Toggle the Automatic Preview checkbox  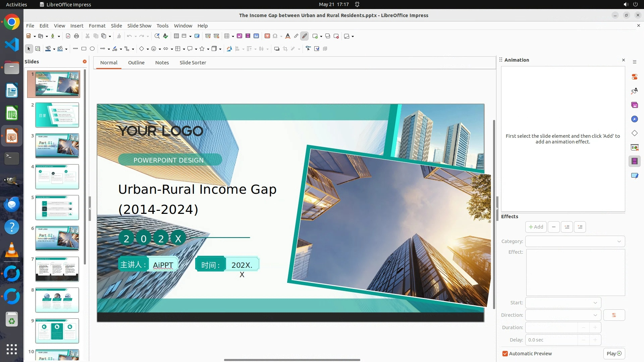click(x=505, y=354)
